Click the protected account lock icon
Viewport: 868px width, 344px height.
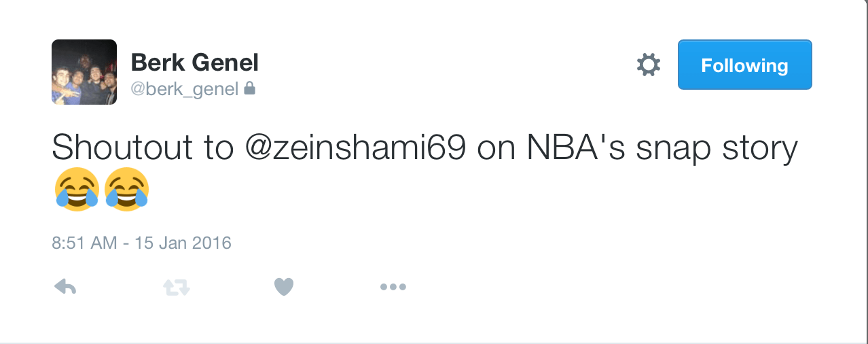249,88
